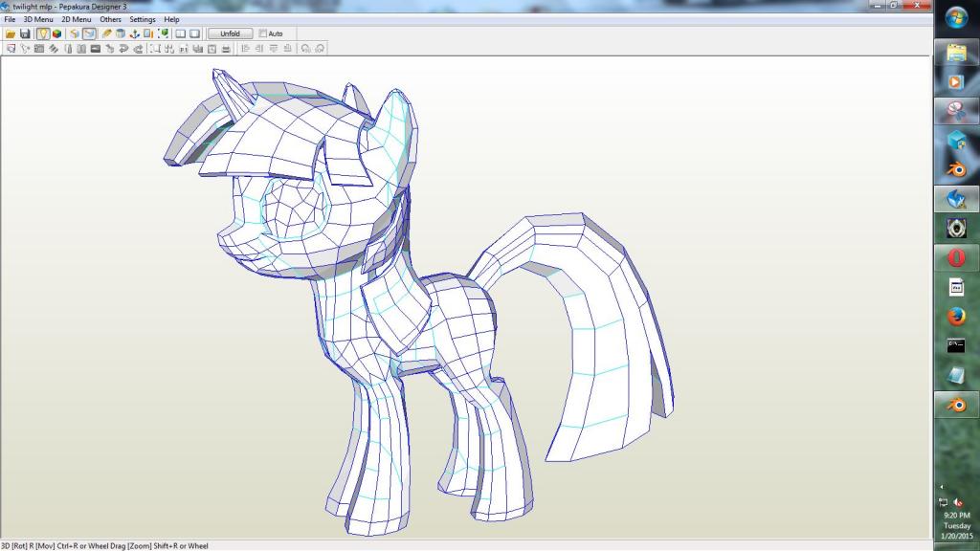Viewport: 980px width, 551px height.
Task: Switch to single window view icon
Action: pos(195,33)
